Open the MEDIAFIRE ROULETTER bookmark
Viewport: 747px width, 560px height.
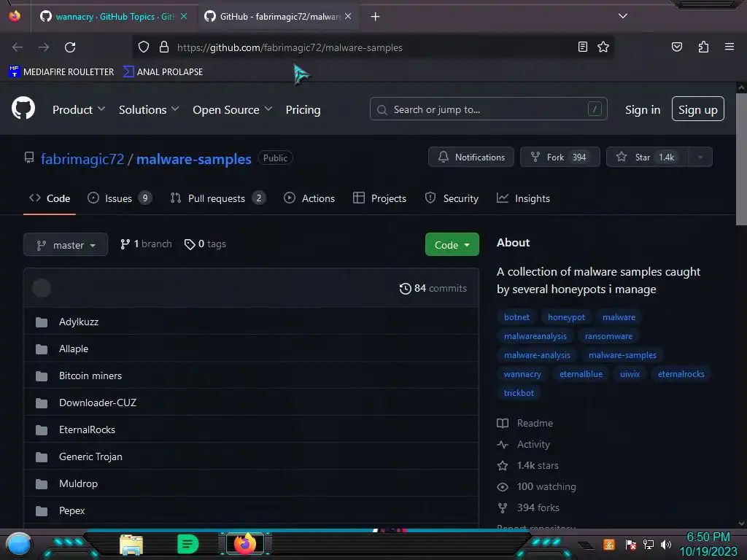pyautogui.click(x=61, y=72)
